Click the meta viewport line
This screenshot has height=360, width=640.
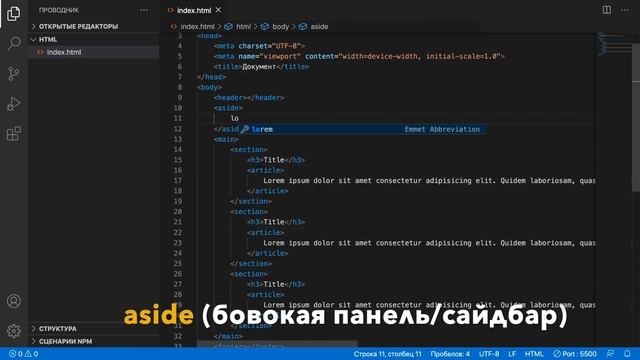coord(359,56)
